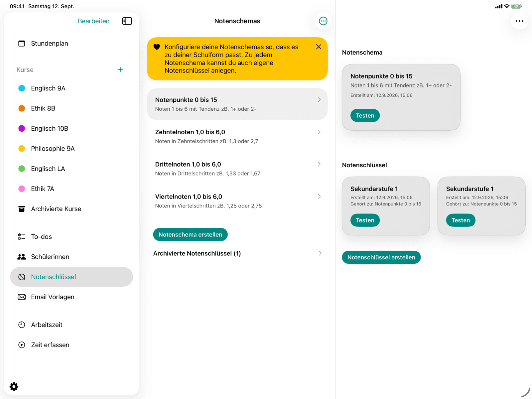Click Testen in first Sekundarstufe 1 card
Image resolution: width=532 pixels, height=399 pixels.
(x=365, y=220)
